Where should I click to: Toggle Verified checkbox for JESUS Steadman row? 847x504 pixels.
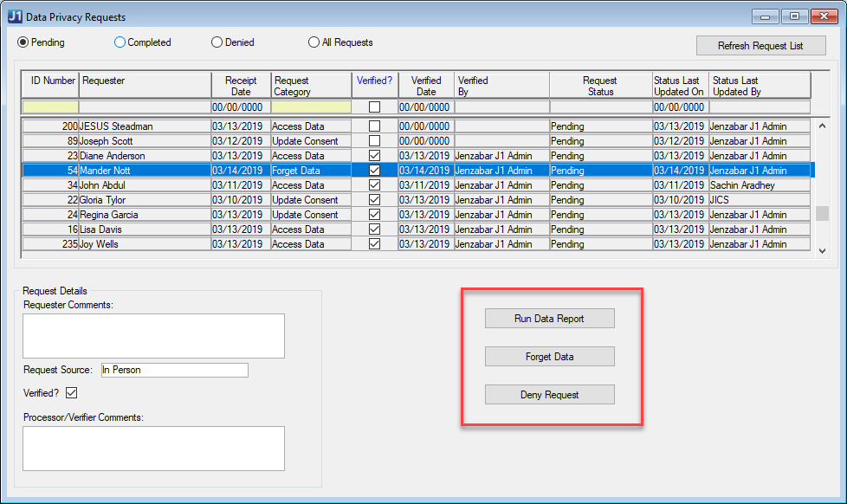[374, 126]
